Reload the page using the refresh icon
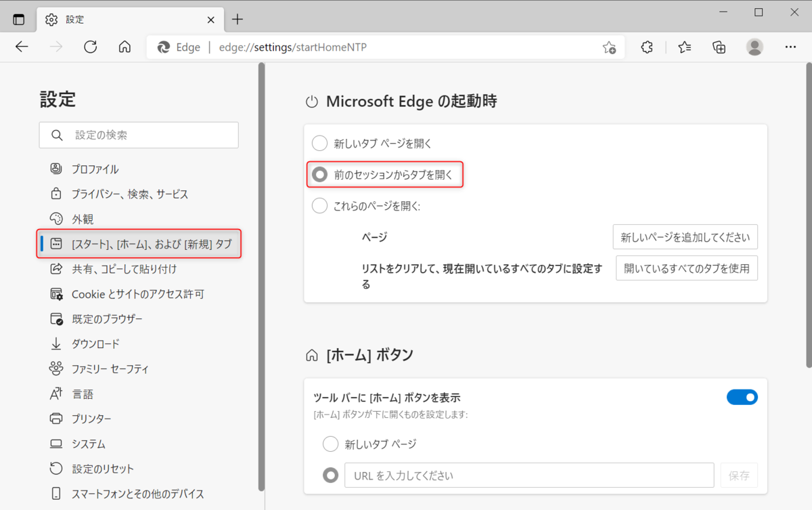This screenshot has width=812, height=510. click(x=90, y=47)
